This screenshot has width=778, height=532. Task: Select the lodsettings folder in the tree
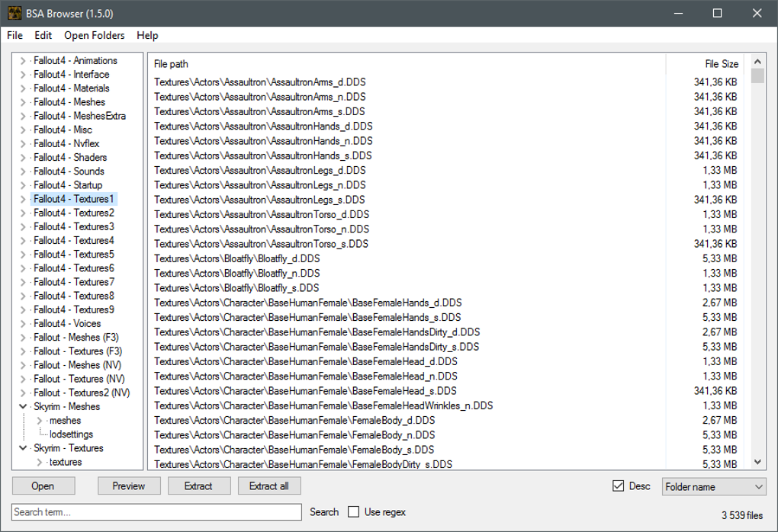(x=71, y=434)
